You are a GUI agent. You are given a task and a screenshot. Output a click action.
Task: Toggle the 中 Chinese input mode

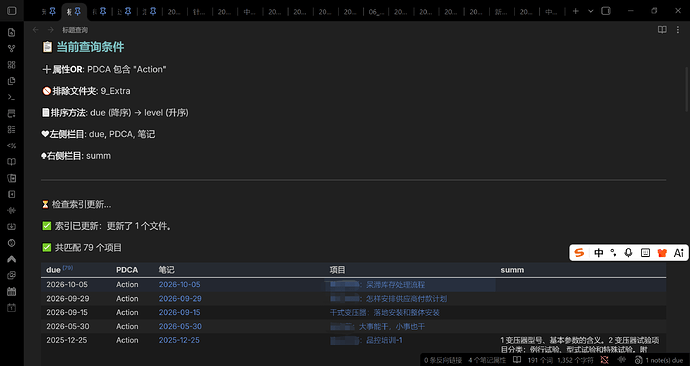598,253
